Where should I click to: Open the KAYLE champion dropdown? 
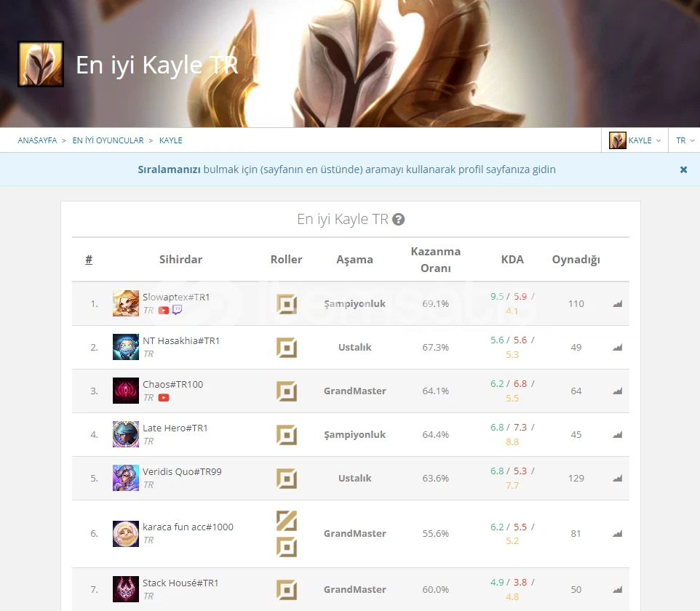pyautogui.click(x=635, y=140)
